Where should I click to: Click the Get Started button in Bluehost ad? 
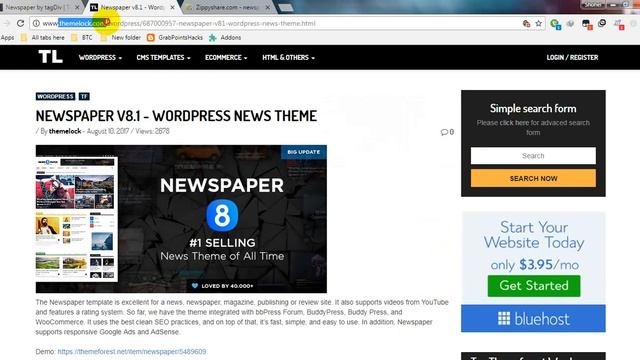pos(534,286)
